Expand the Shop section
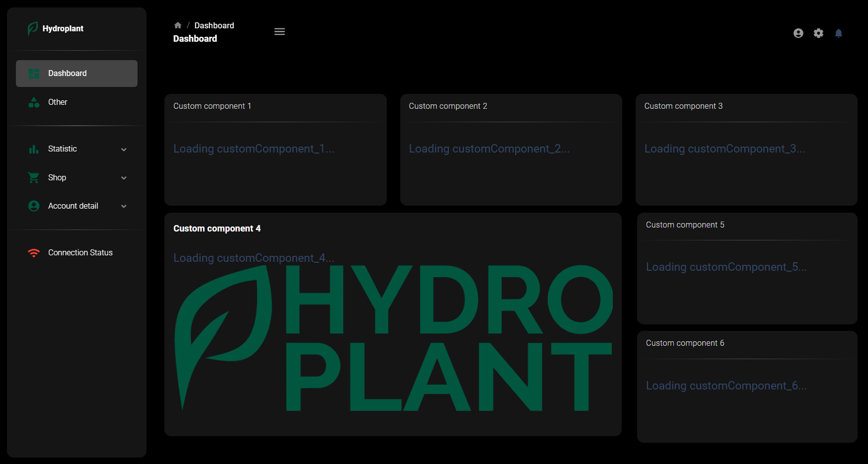 (124, 177)
